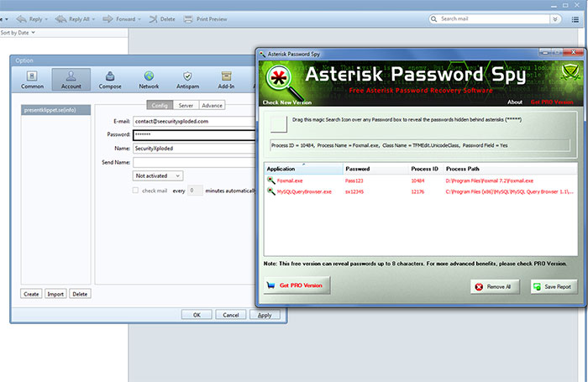This screenshot has width=588, height=382.
Task: Select the Common options icon
Action: [x=32, y=80]
